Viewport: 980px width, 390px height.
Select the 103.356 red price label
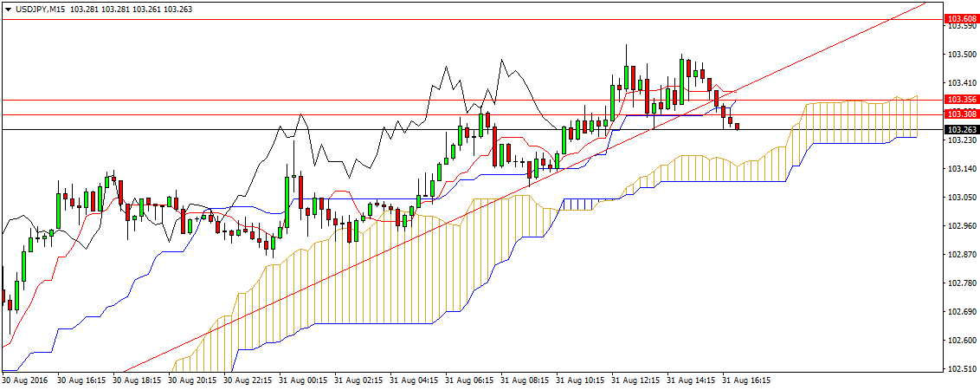[962, 100]
